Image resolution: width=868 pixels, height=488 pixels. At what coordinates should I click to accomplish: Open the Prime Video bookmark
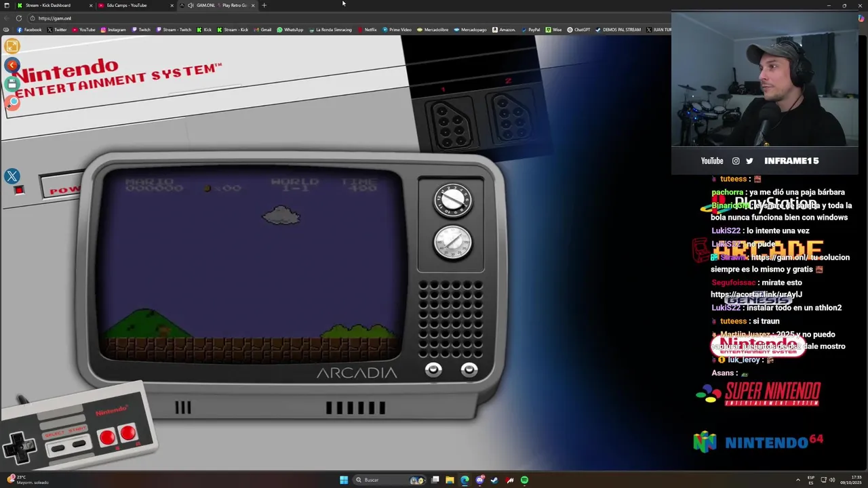coord(397,30)
